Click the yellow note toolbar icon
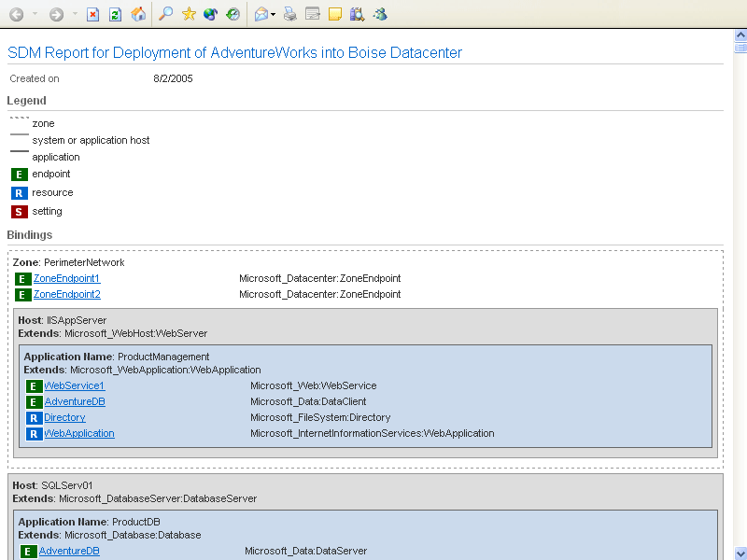The width and height of the screenshot is (747, 560). point(335,14)
